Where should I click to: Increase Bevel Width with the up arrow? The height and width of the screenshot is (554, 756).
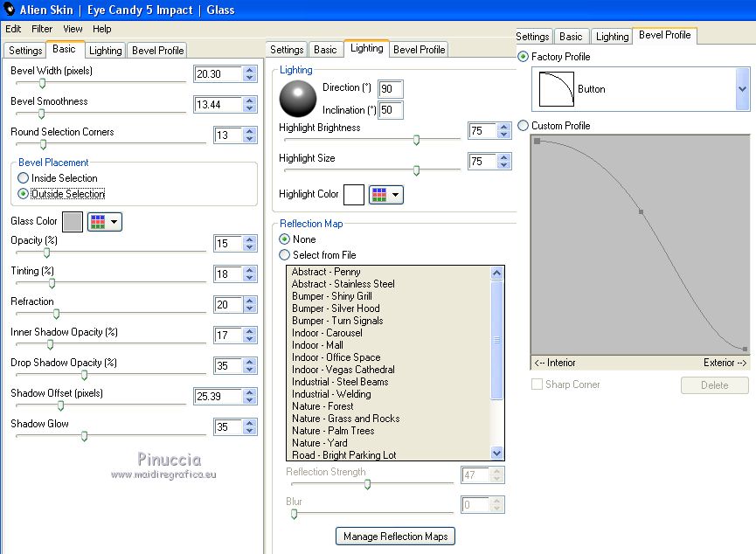pos(250,71)
